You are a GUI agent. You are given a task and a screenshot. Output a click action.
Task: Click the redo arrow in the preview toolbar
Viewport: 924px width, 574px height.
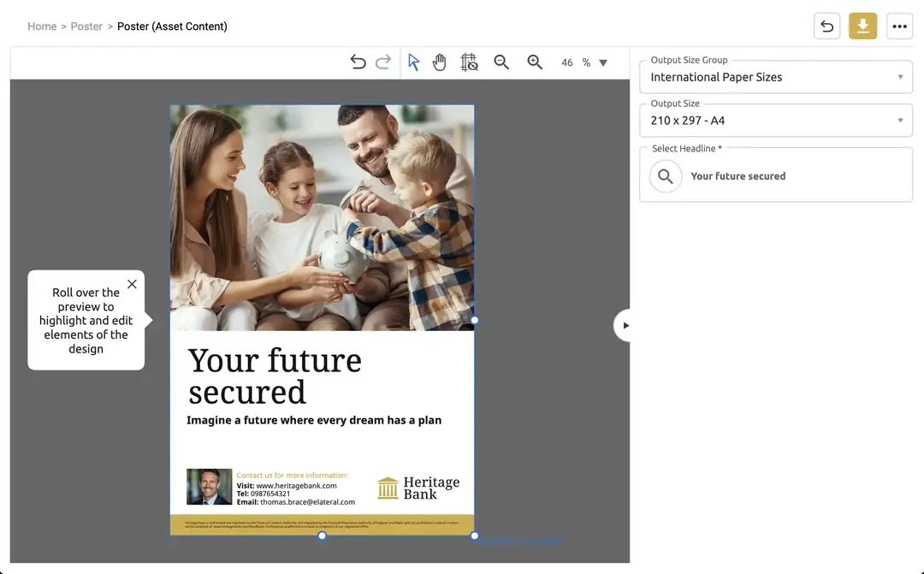tap(382, 62)
